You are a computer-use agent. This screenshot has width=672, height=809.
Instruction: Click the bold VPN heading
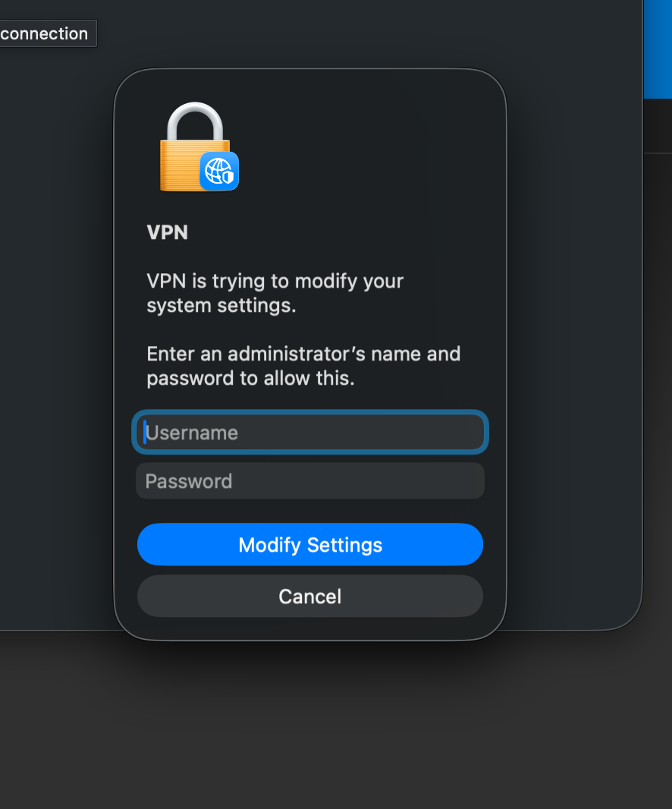pyautogui.click(x=168, y=232)
